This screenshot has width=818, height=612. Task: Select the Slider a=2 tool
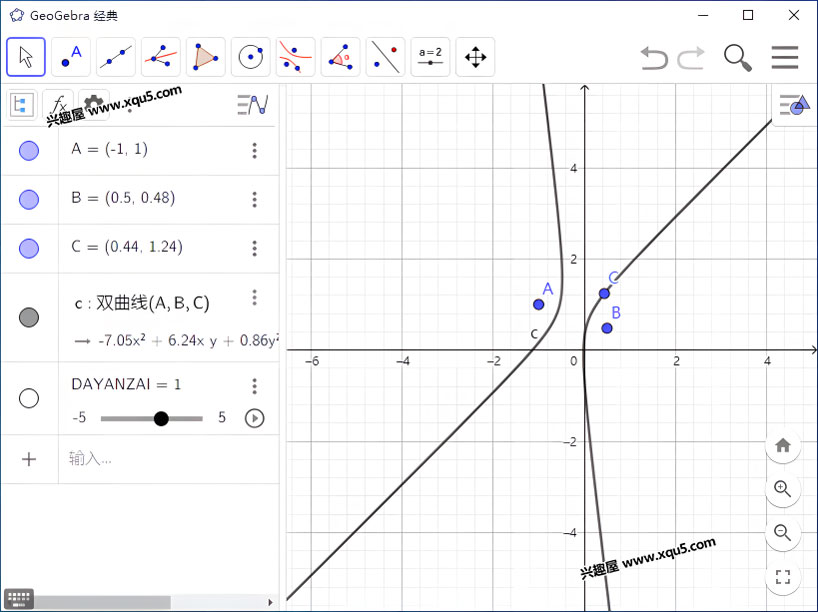430,57
